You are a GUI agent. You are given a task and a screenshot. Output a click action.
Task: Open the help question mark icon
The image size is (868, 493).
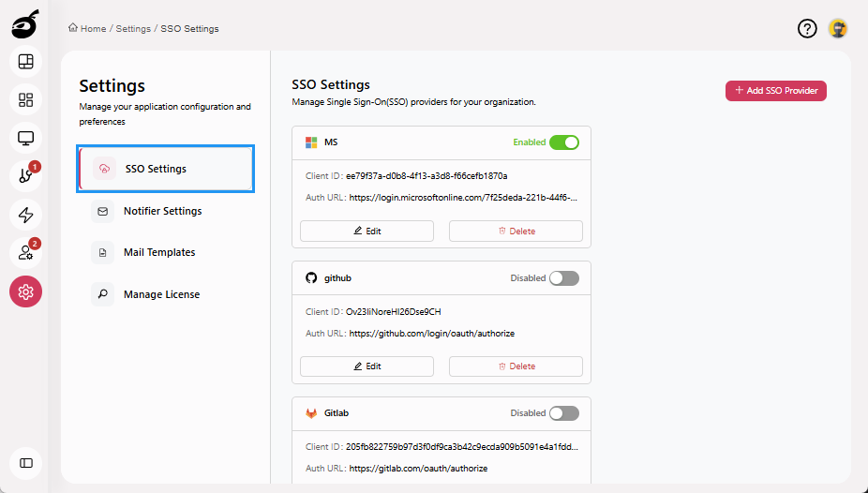point(807,28)
